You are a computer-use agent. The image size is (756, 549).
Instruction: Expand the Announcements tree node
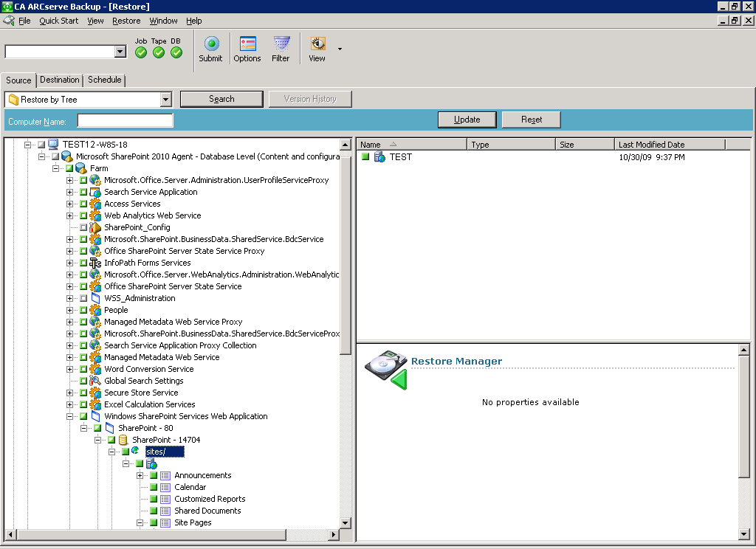point(140,475)
